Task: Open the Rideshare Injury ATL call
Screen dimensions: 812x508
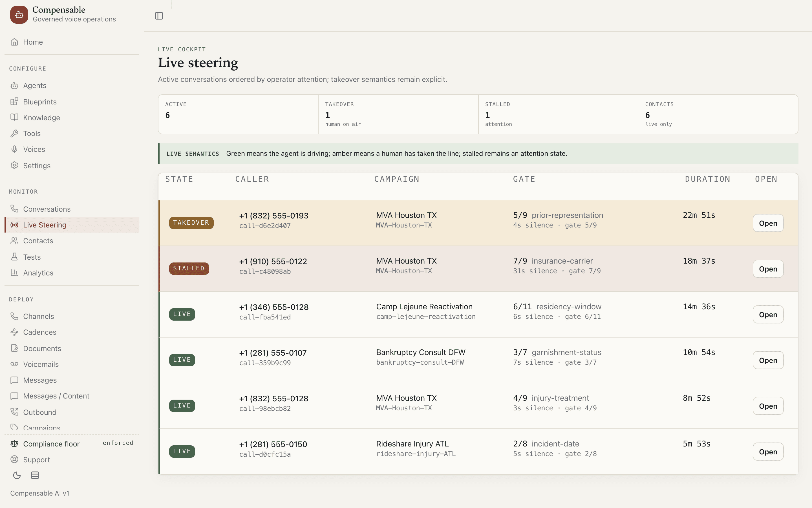Action: tap(768, 452)
